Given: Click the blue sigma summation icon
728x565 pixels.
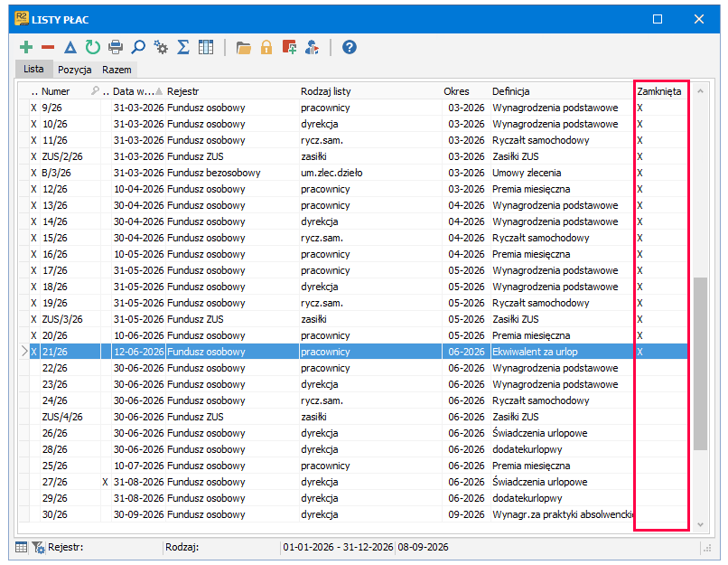Looking at the screenshot, I should tap(183, 47).
